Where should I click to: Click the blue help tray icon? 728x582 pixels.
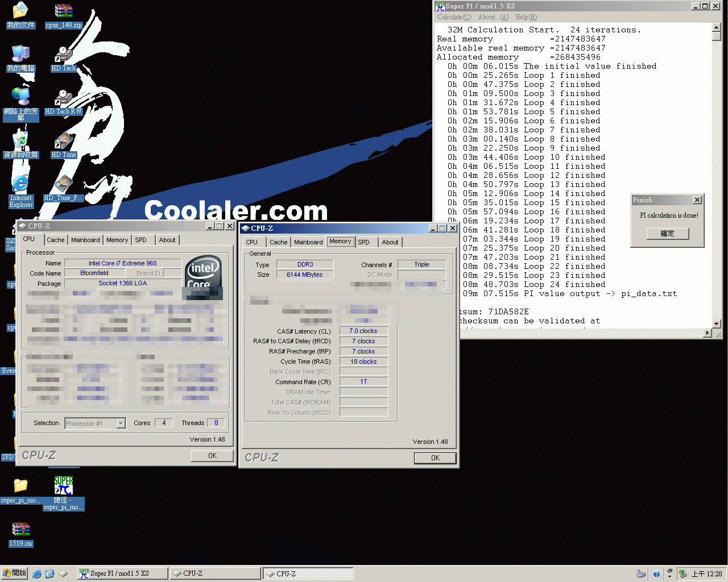pos(656,574)
